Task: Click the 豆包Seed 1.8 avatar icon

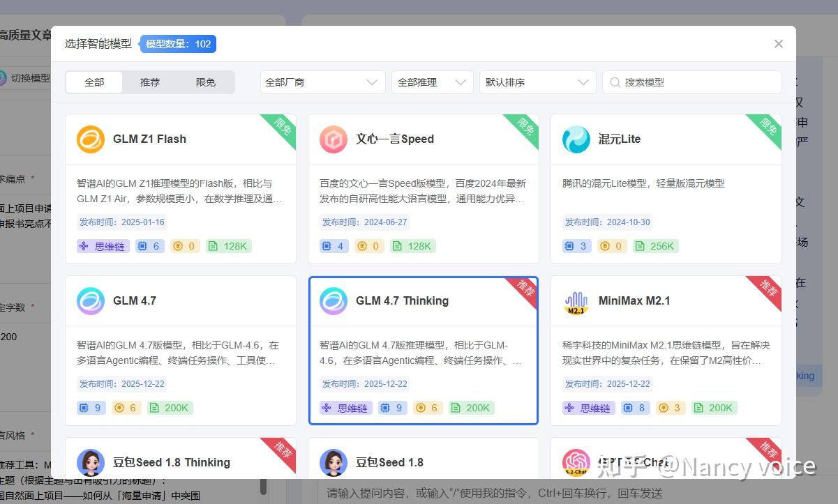Action: coord(334,463)
